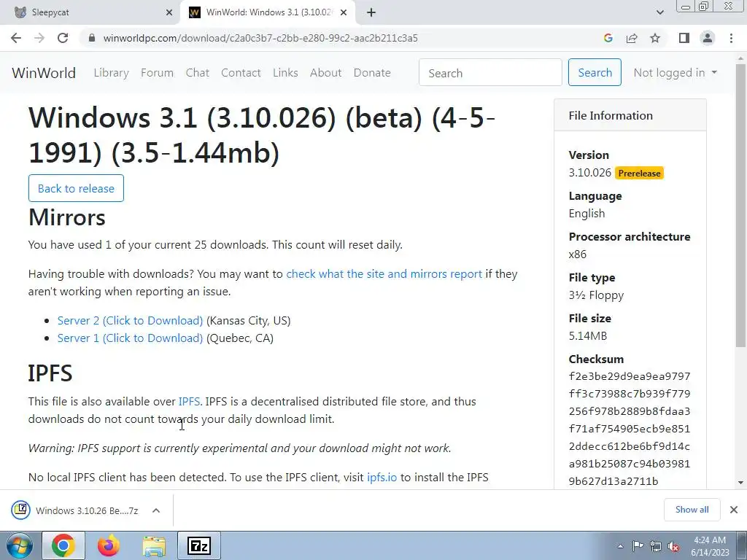Open File Explorer from the taskbar
Image resolution: width=747 pixels, height=560 pixels.
point(154,545)
